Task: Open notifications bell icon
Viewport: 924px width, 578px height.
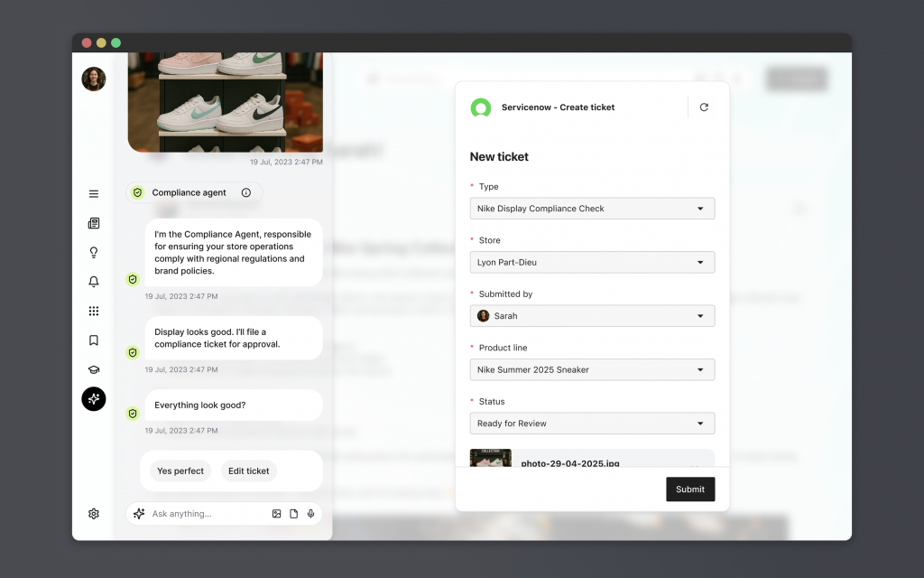Action: [94, 282]
